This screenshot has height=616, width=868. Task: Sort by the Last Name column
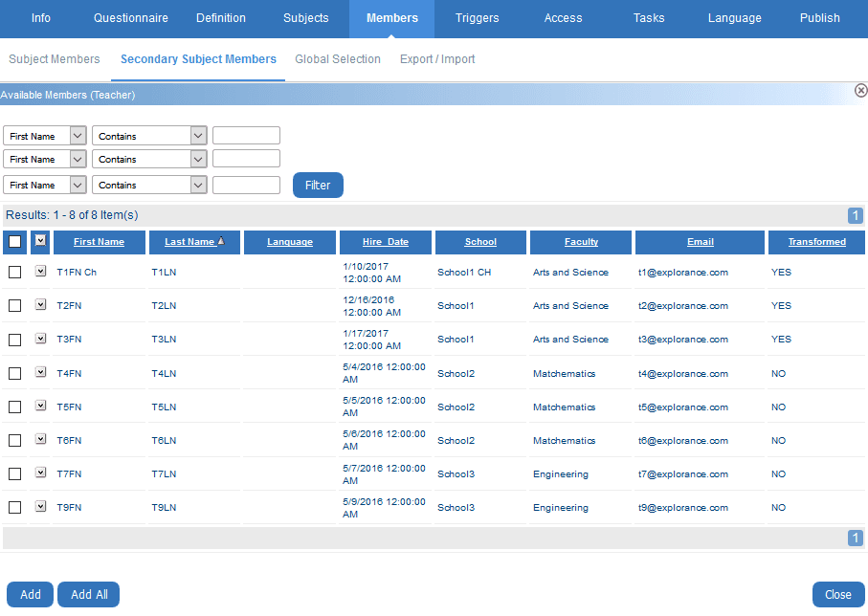[x=189, y=242]
